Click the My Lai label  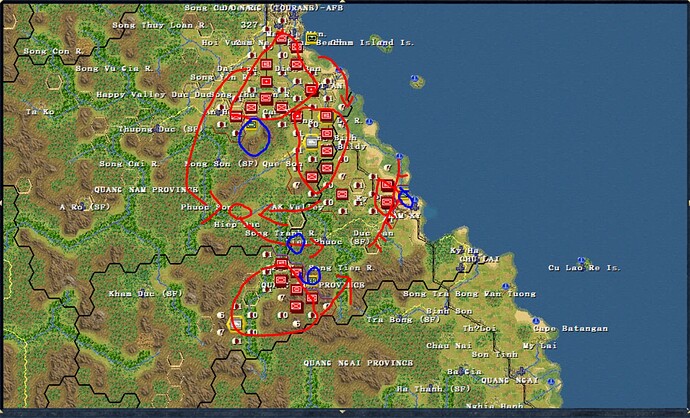tap(540, 345)
